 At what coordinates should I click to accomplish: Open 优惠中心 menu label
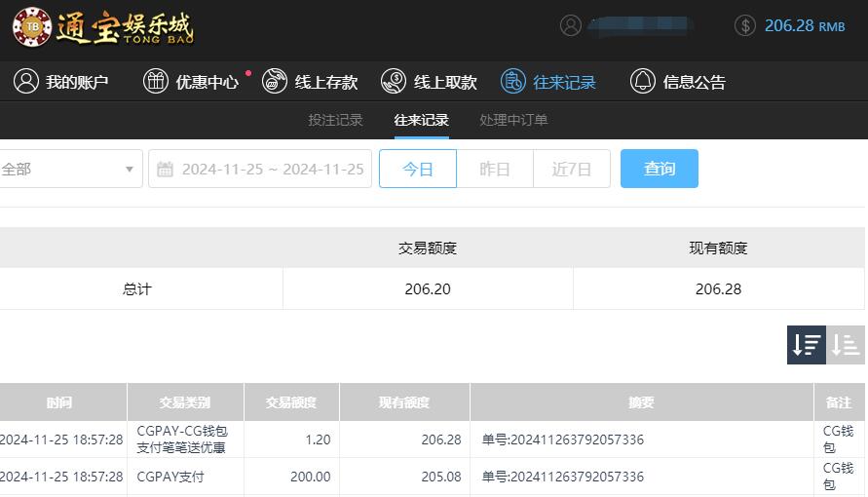point(207,82)
